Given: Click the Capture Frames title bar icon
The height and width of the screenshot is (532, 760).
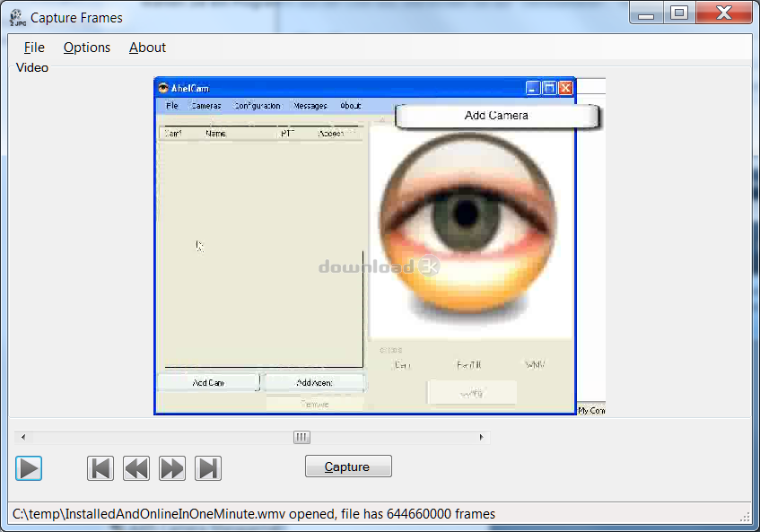Looking at the screenshot, I should click(16, 17).
